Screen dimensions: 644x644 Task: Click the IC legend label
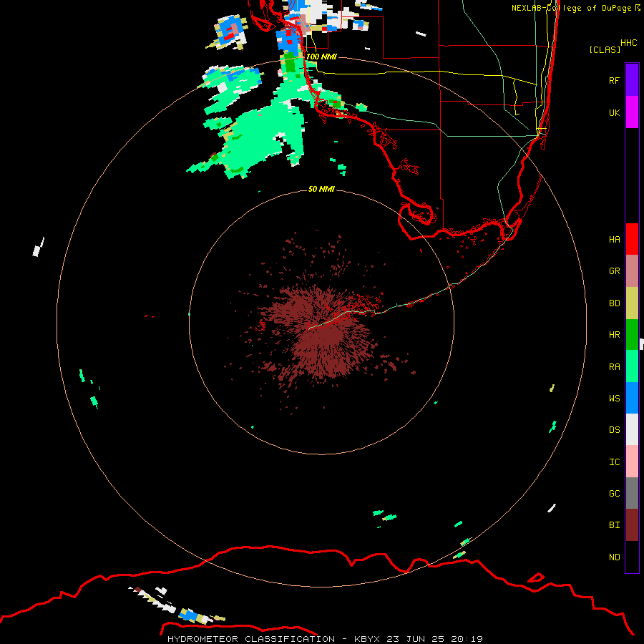[x=614, y=462]
